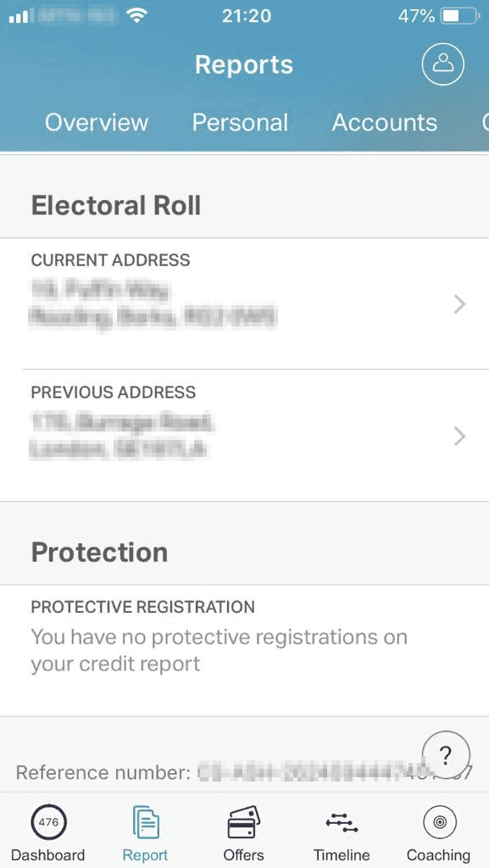Select the Protective Registration message
Screen dimensions: 489x868
[219, 650]
